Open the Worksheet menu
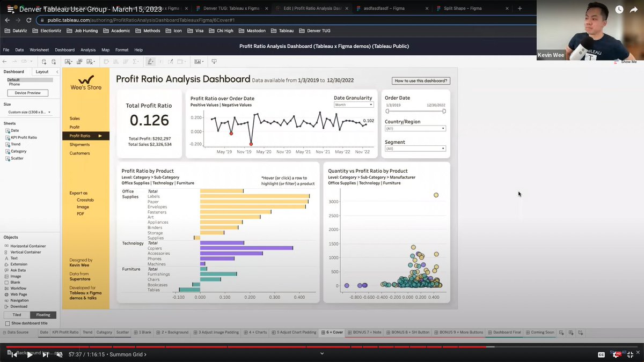This screenshot has width=644, height=362. point(39,50)
